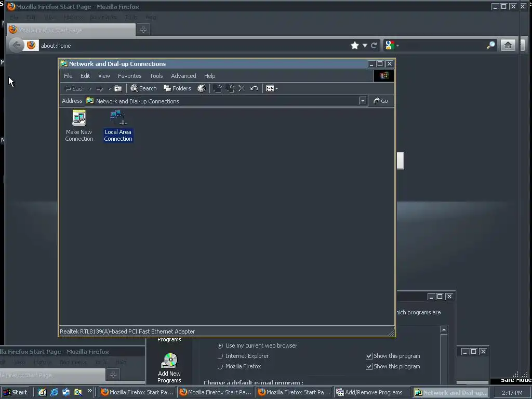Open the Help menu in Network Connections

210,76
